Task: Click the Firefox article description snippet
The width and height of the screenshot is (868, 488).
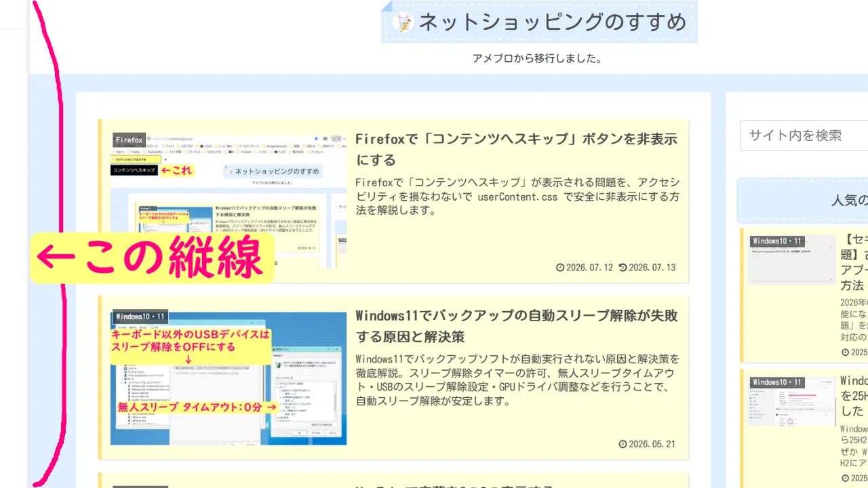Action: coord(517,197)
